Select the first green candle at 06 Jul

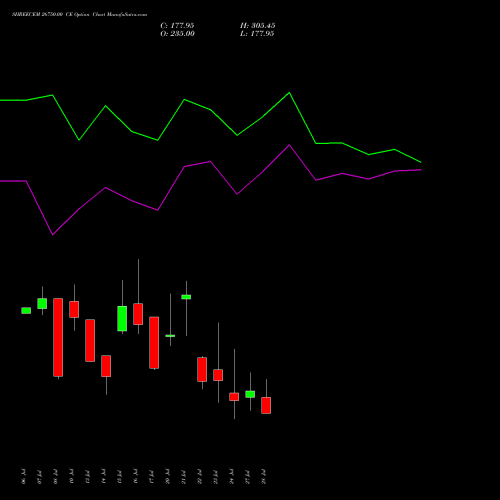pos(26,311)
